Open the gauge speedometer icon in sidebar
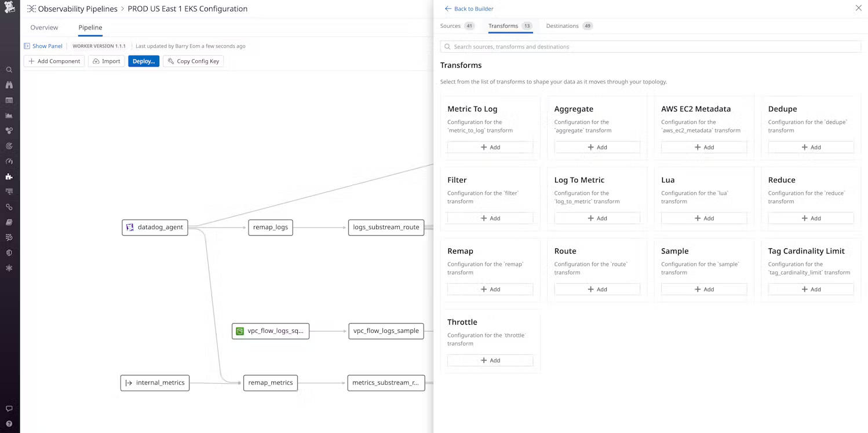The image size is (868, 433). (9, 162)
